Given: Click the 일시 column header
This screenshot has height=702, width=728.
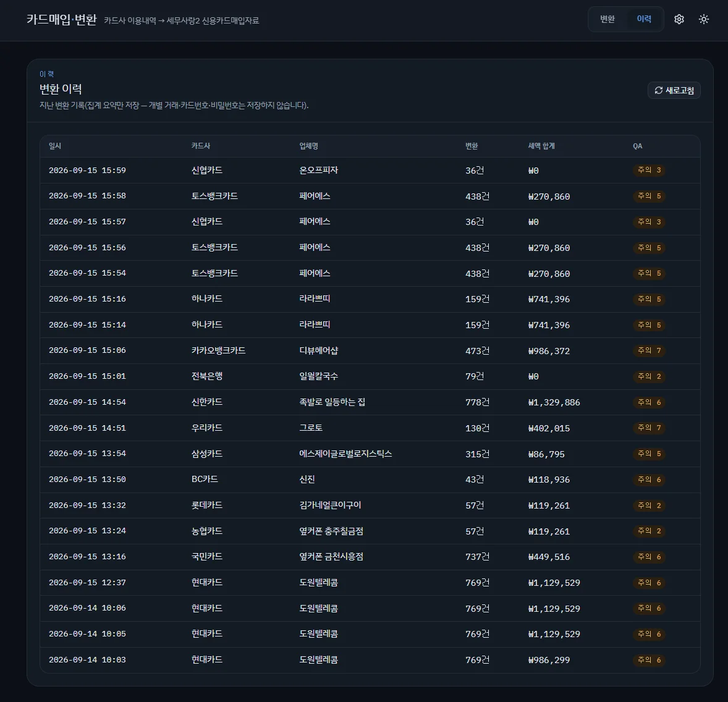Looking at the screenshot, I should tap(55, 146).
